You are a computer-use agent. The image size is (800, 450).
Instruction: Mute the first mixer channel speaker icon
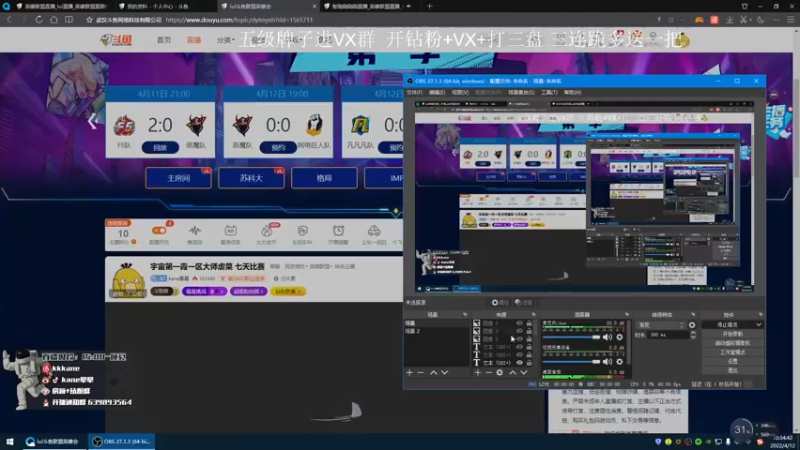tap(607, 337)
